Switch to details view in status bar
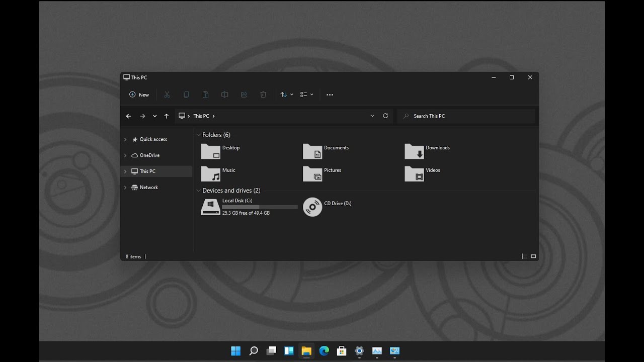 tap(524, 256)
